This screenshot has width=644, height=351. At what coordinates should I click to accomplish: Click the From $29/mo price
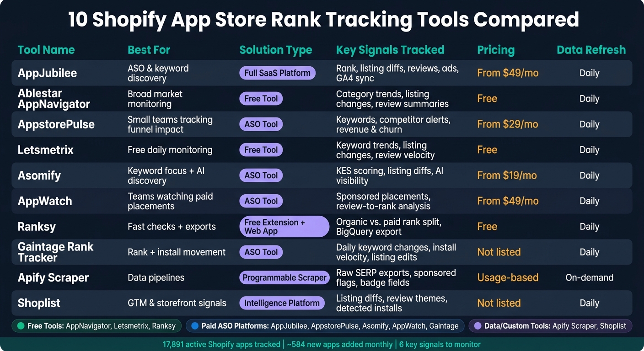coord(508,124)
